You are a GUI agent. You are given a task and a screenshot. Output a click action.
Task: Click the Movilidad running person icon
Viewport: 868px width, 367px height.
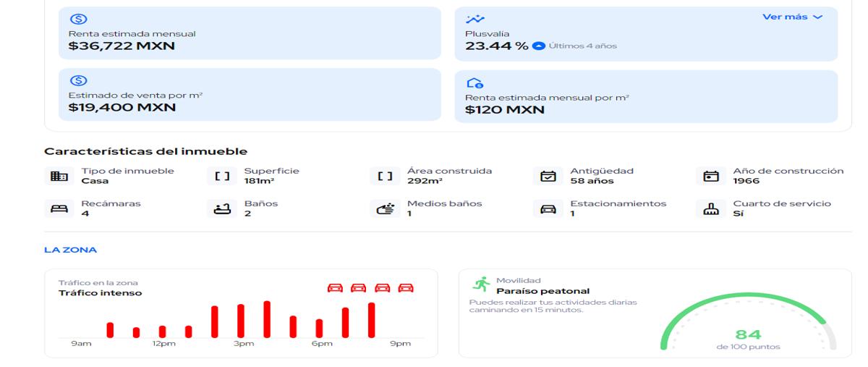click(481, 284)
